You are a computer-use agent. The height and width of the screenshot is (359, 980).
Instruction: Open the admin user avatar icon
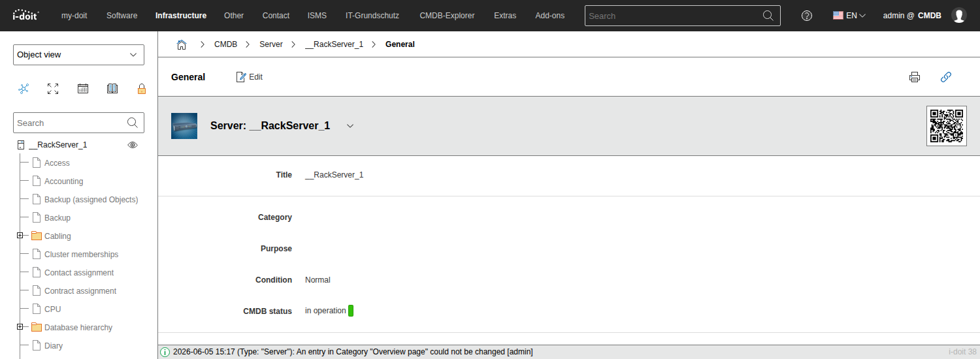(958, 16)
